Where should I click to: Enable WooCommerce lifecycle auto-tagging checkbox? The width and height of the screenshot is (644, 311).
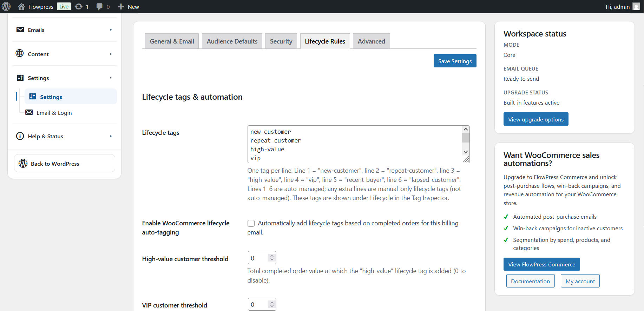tap(251, 223)
